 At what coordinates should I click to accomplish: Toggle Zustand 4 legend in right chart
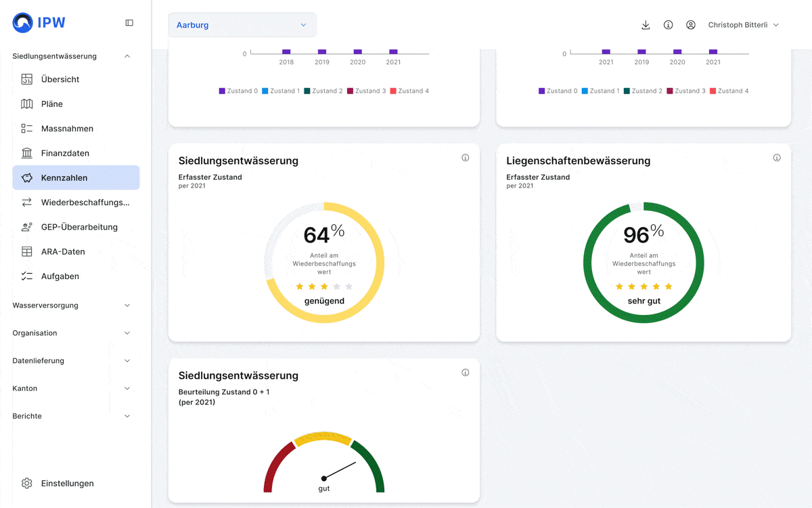pos(729,91)
